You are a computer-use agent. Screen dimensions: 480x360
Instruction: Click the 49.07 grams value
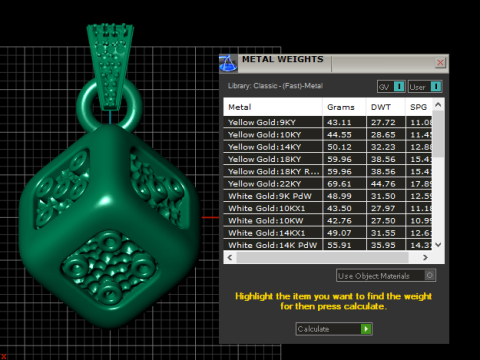click(339, 233)
